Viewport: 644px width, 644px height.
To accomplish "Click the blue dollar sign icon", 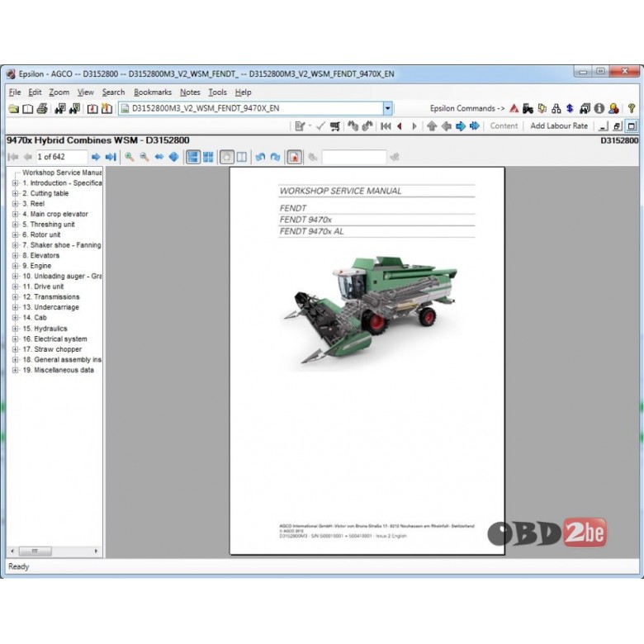I will click(x=570, y=108).
